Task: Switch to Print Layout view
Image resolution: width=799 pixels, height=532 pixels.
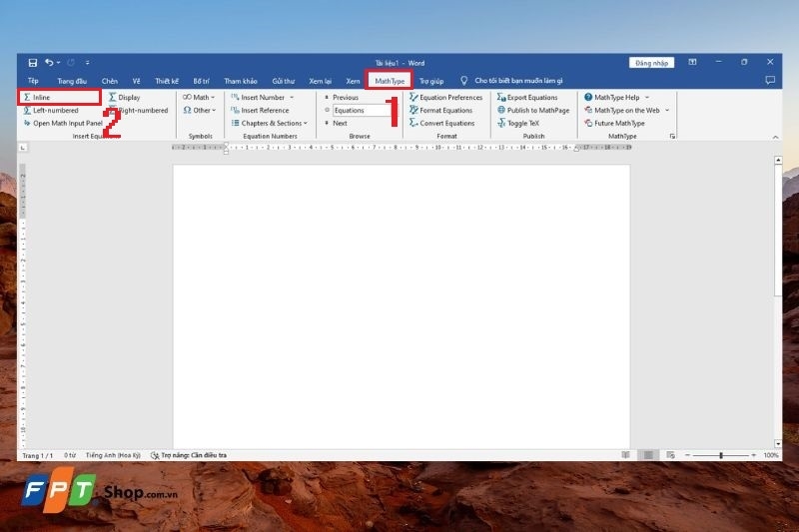Action: 648,455
